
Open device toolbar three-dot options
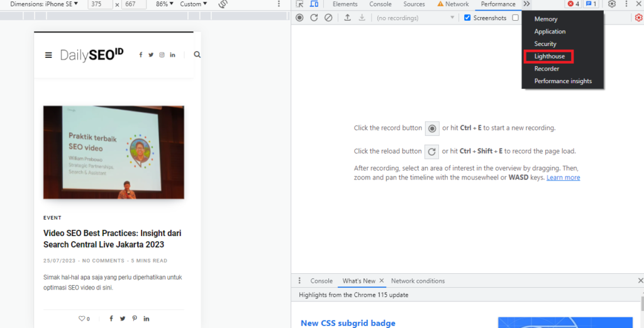click(279, 4)
